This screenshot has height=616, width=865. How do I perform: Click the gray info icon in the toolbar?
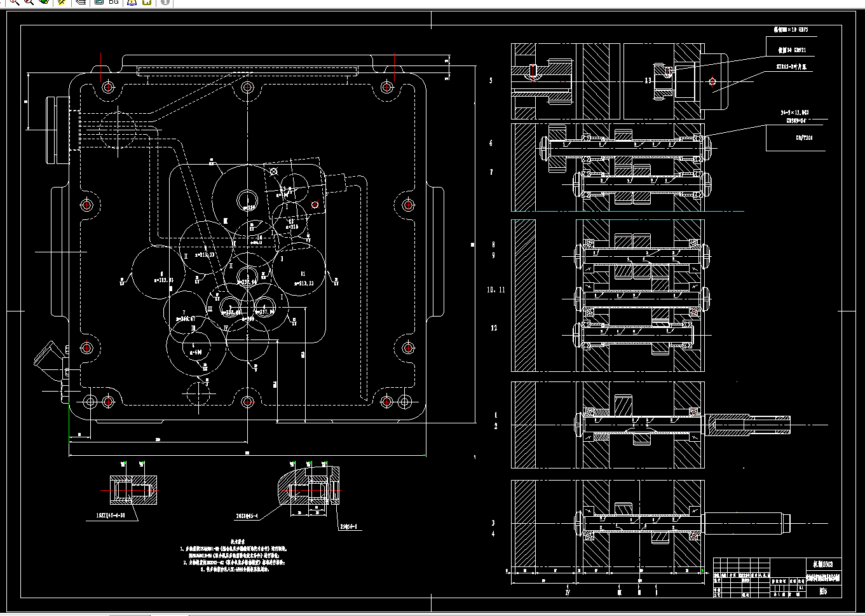pos(165,2)
